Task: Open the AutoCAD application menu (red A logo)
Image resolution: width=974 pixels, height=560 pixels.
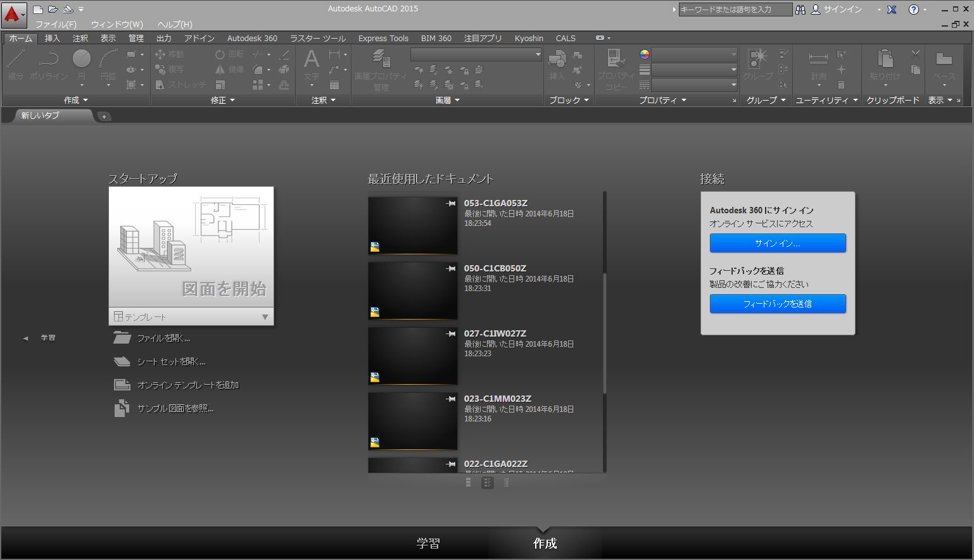Action: [x=15, y=15]
